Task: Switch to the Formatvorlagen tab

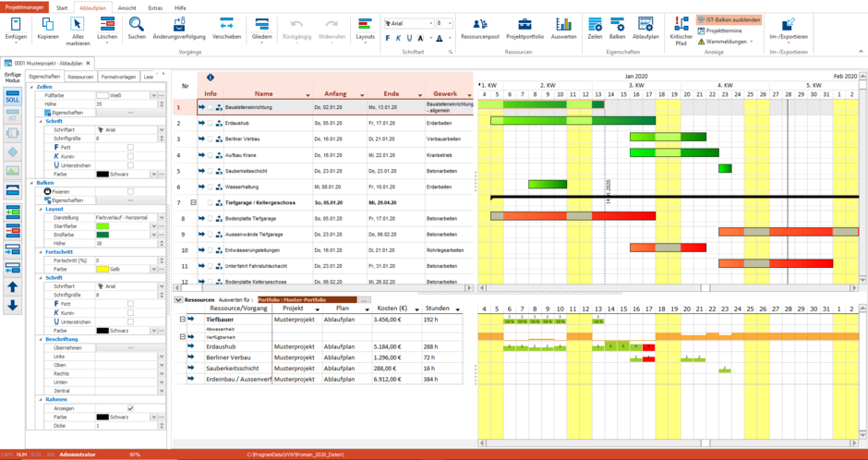Action: pos(118,78)
